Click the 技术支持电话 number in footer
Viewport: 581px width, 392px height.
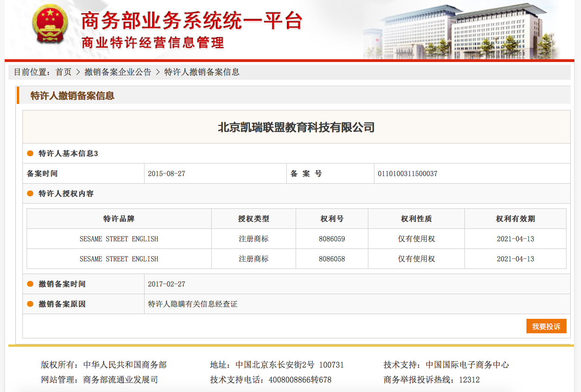(300, 379)
